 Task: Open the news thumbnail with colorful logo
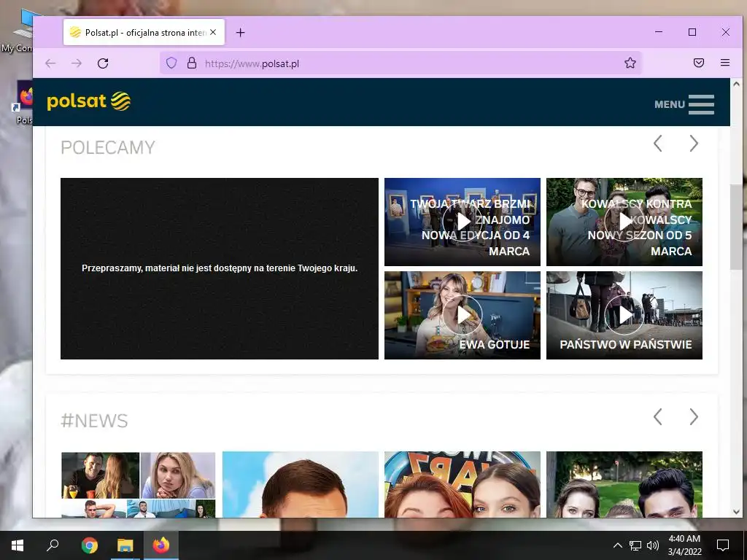click(462, 485)
